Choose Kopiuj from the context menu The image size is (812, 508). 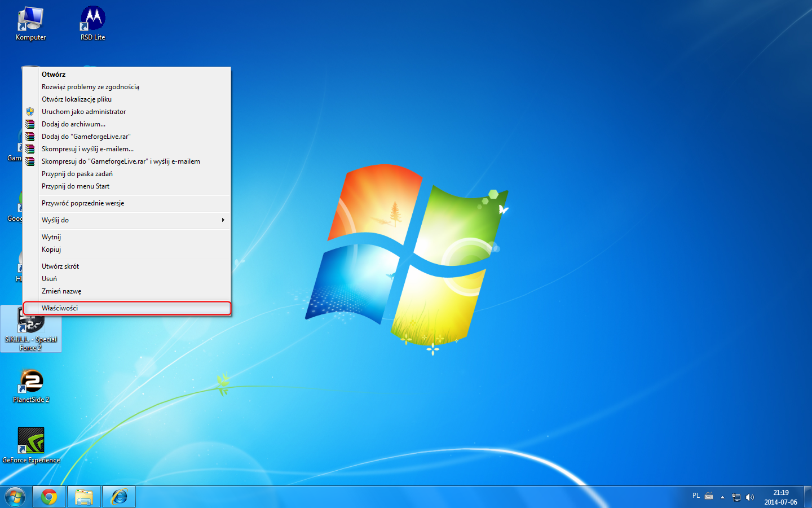tap(127, 249)
